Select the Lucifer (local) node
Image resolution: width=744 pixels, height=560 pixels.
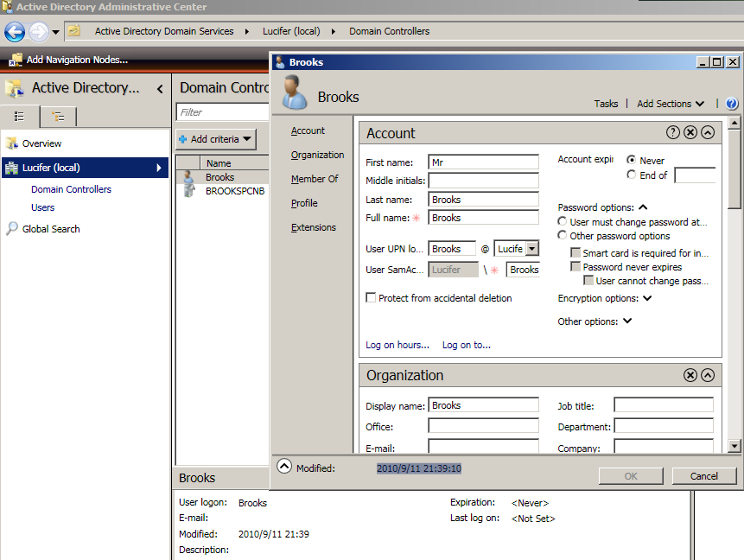[85, 168]
